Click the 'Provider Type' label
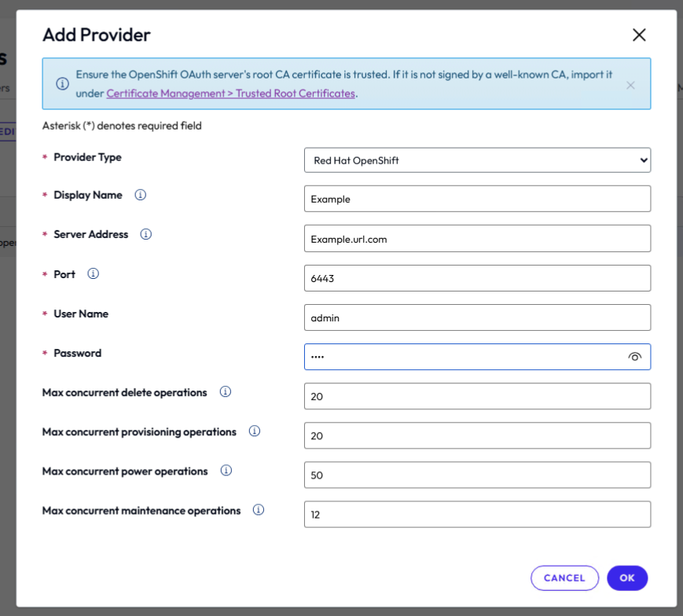 87,157
